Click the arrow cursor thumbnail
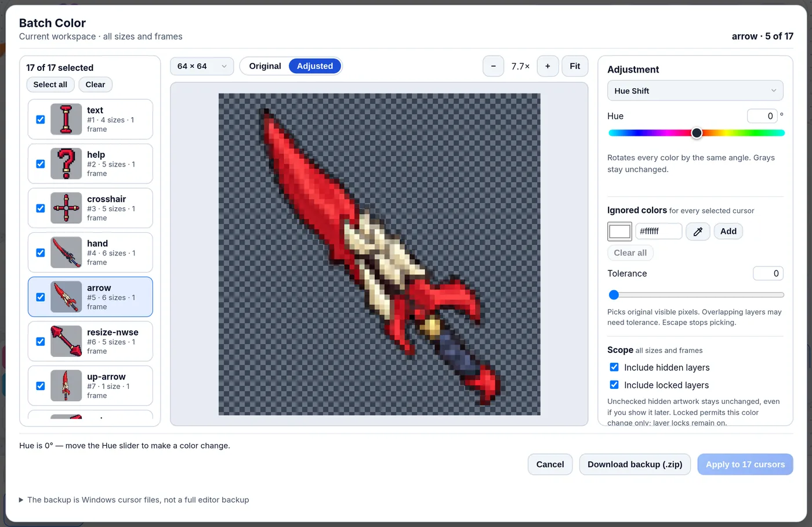812x527 pixels. pos(66,297)
